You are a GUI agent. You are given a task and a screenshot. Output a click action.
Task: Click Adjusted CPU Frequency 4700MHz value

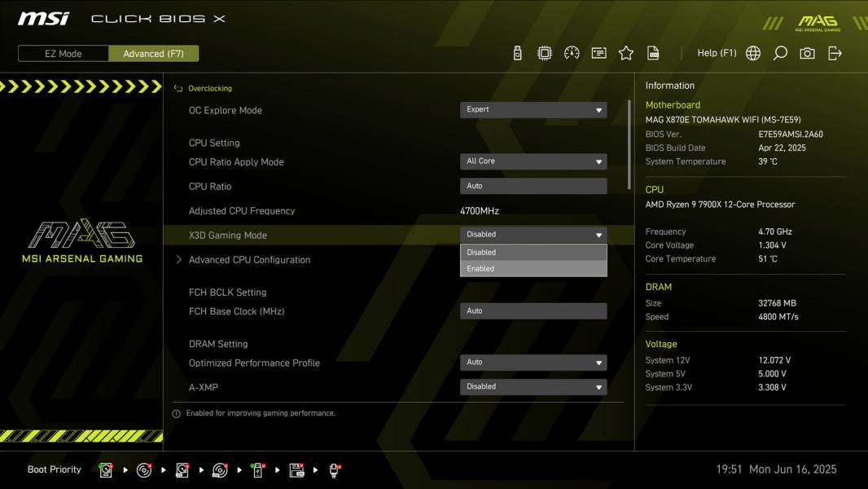click(x=480, y=211)
